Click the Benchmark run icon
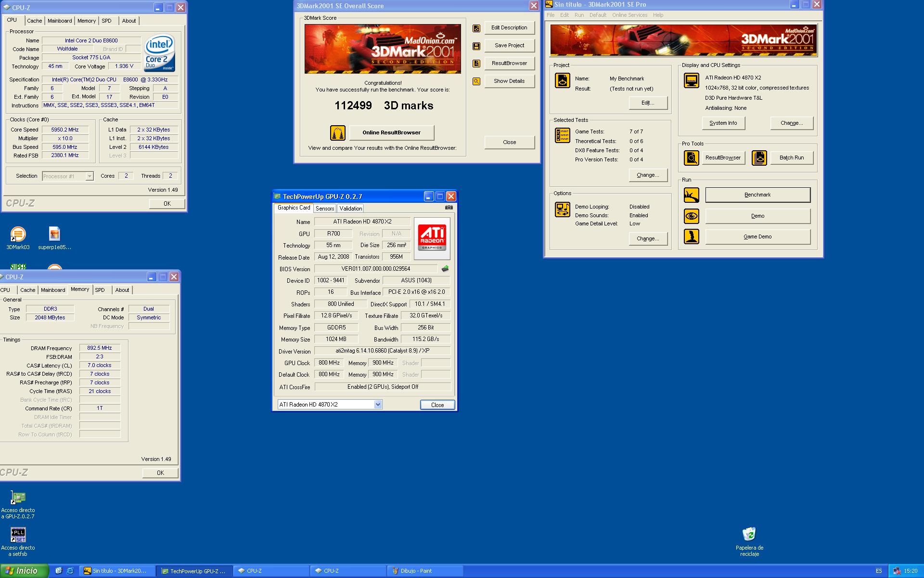The width and height of the screenshot is (924, 578). tap(692, 195)
